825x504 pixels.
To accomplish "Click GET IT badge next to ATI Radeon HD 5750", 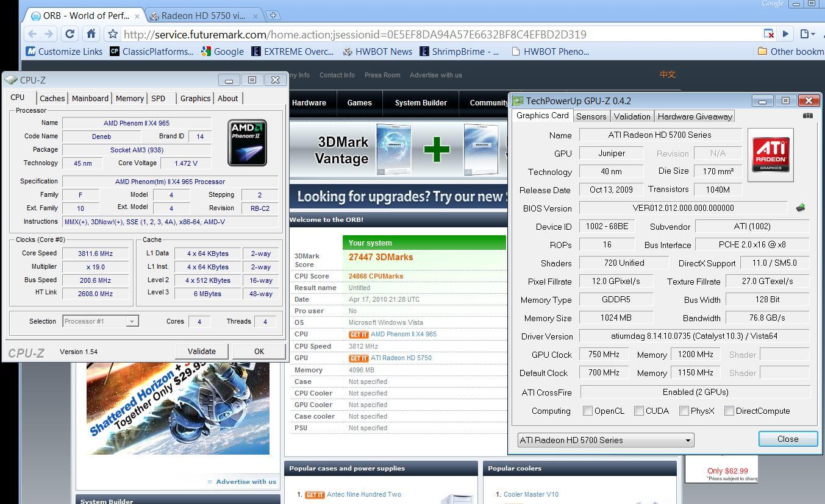I will coord(359,358).
